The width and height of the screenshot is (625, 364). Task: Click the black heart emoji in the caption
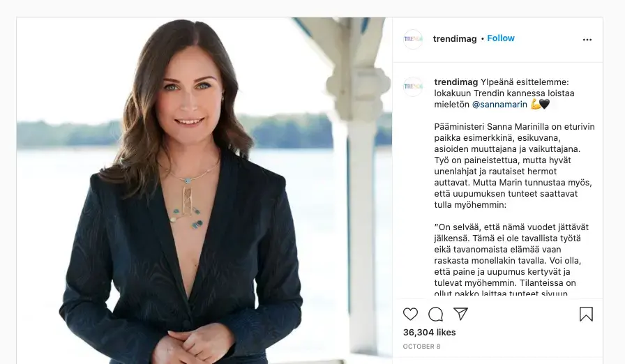pyautogui.click(x=545, y=105)
